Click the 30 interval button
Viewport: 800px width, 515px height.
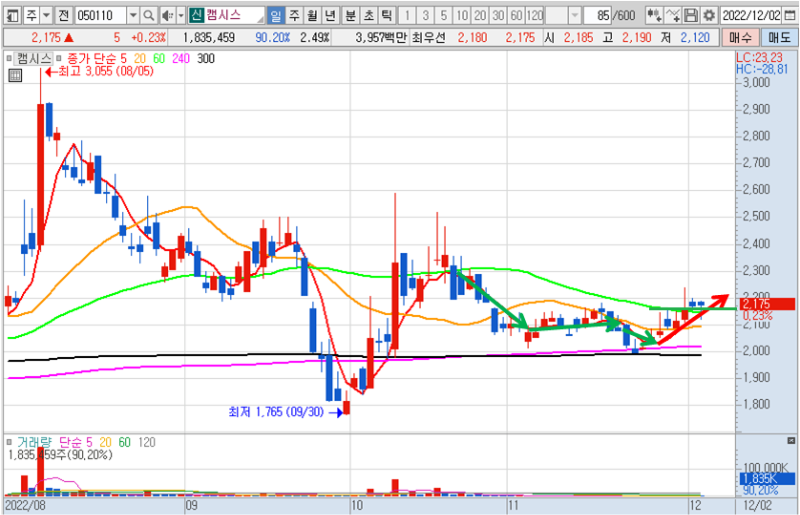pos(498,16)
